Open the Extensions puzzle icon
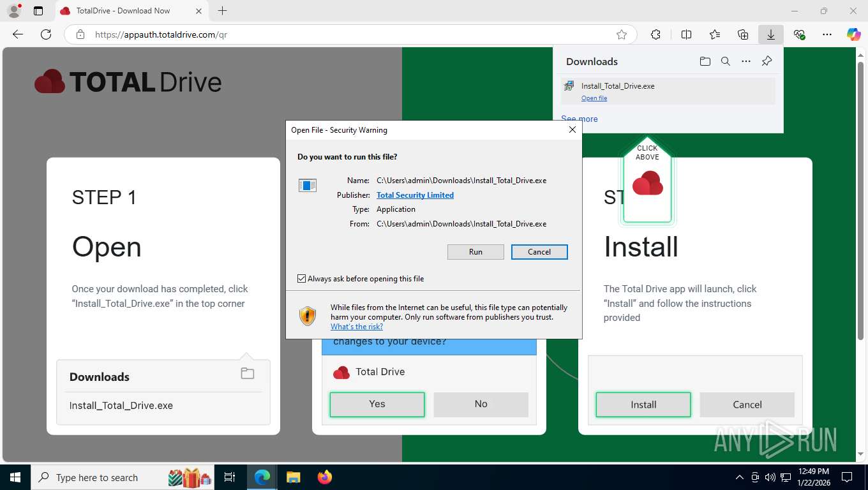Screen dimensions: 868x490 [x=655, y=34]
